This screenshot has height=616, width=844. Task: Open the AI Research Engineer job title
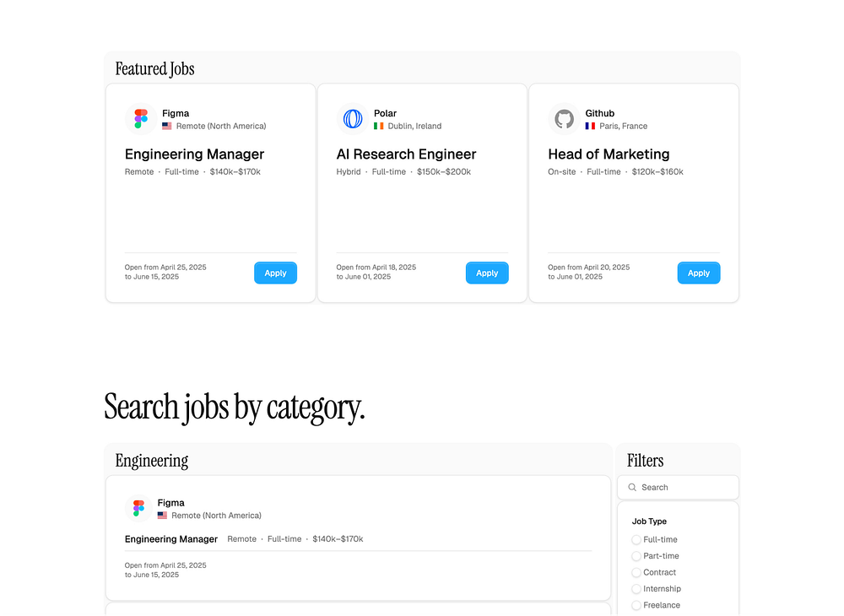click(407, 154)
